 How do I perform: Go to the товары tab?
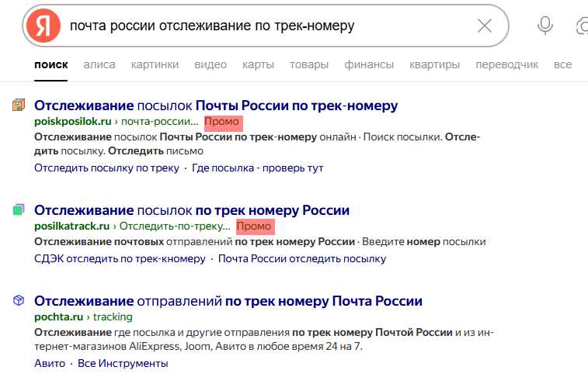pyautogui.click(x=309, y=64)
